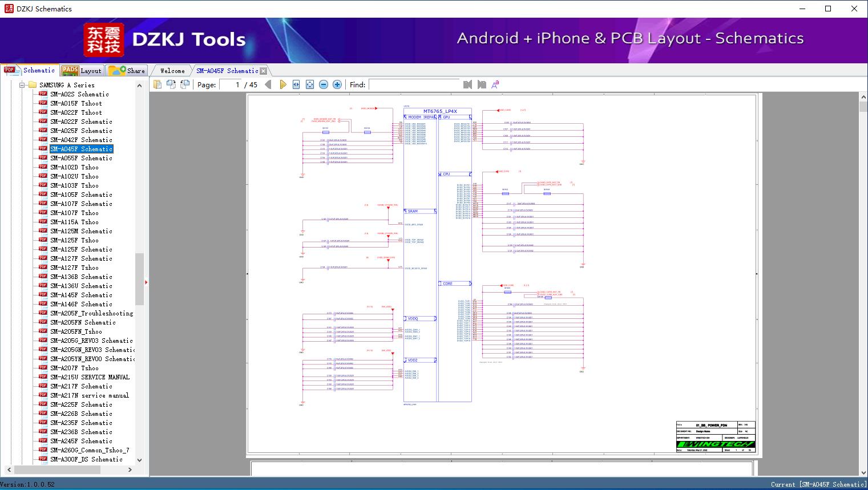Select SM-A136U Schematic

(81, 286)
